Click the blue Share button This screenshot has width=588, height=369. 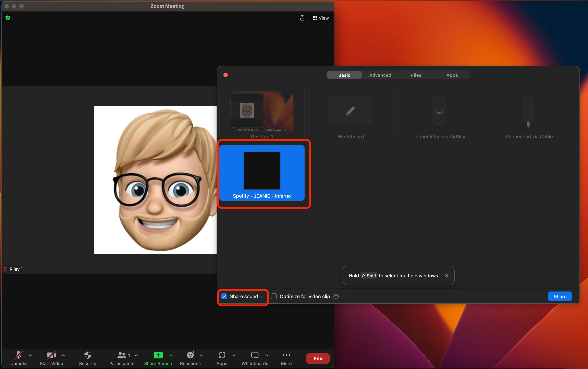tap(560, 296)
